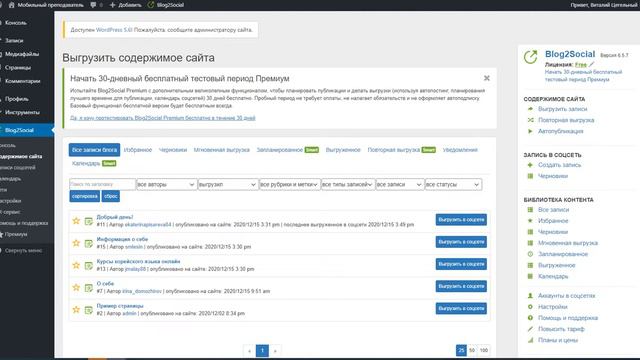This screenshot has width=640, height=360.
Task: Select the 'Все записи блога' tab
Action: tap(94, 150)
